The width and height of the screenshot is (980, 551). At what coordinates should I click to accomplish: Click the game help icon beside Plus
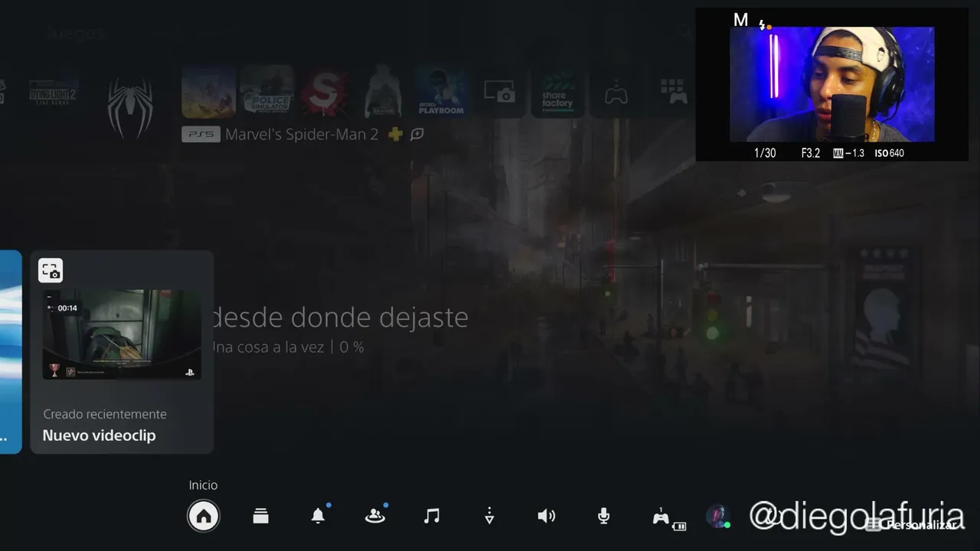(417, 135)
